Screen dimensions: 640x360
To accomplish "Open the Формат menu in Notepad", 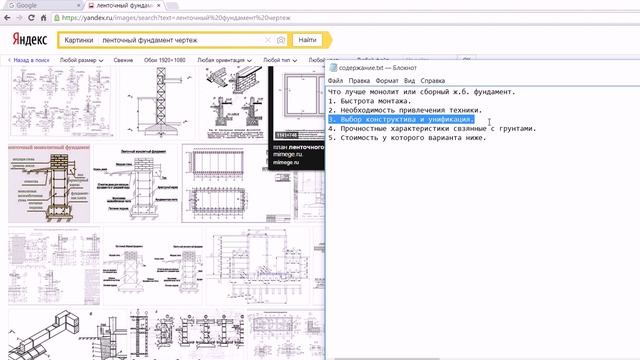I will click(387, 81).
